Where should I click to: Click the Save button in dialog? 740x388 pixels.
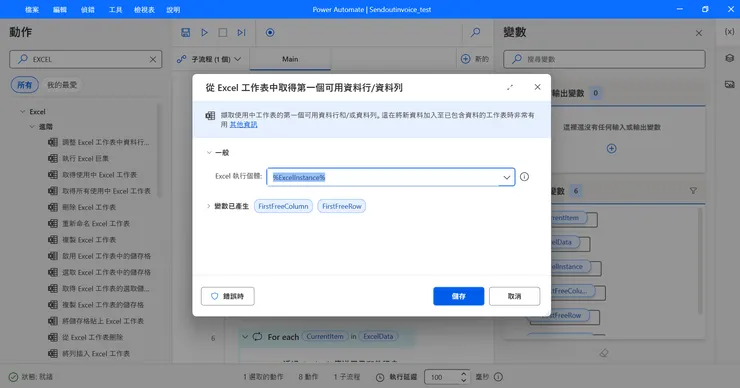pyautogui.click(x=459, y=296)
